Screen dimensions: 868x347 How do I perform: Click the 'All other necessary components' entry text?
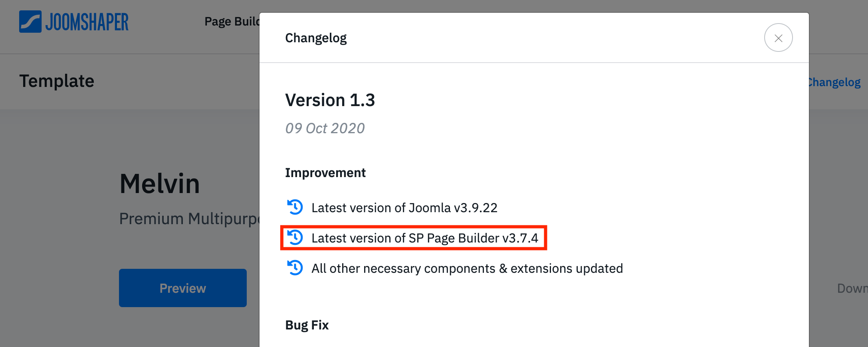467,268
